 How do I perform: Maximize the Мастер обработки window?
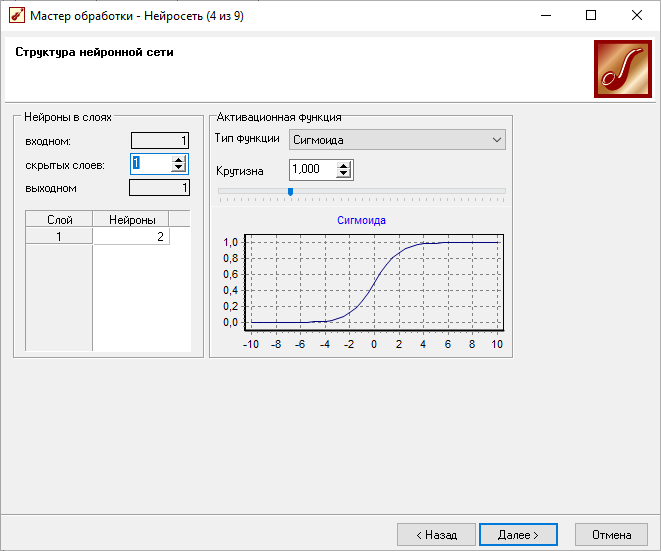pyautogui.click(x=591, y=16)
